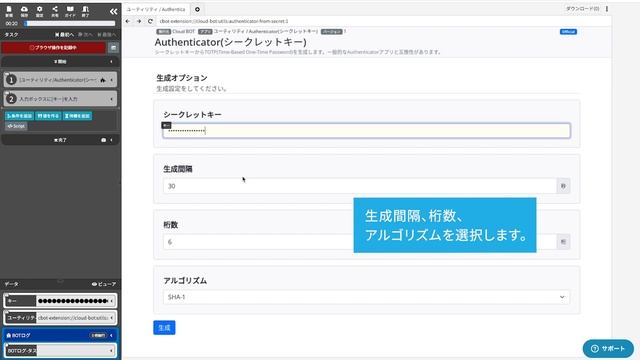Open the three-dot menu near downloads

click(607, 9)
